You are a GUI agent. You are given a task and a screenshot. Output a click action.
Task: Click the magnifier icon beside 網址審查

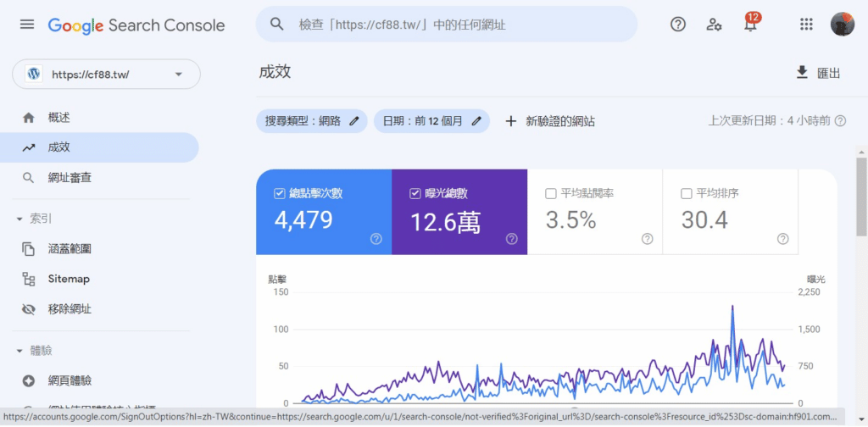coord(28,178)
